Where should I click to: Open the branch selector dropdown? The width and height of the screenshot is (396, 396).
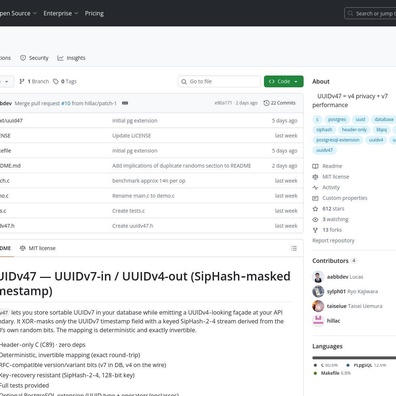coord(7,81)
